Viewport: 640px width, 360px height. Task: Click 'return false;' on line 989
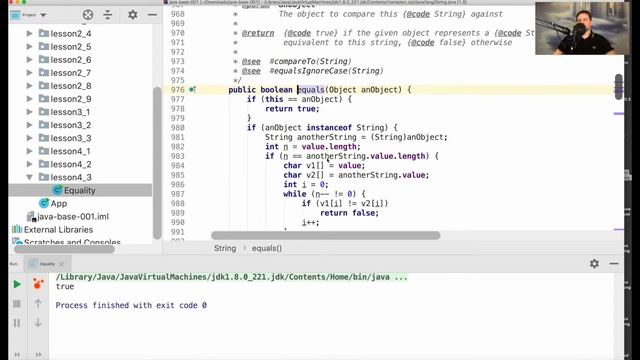(349, 213)
